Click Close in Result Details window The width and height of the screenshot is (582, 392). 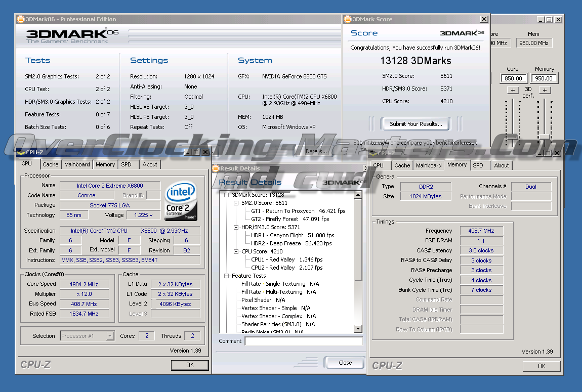345,363
